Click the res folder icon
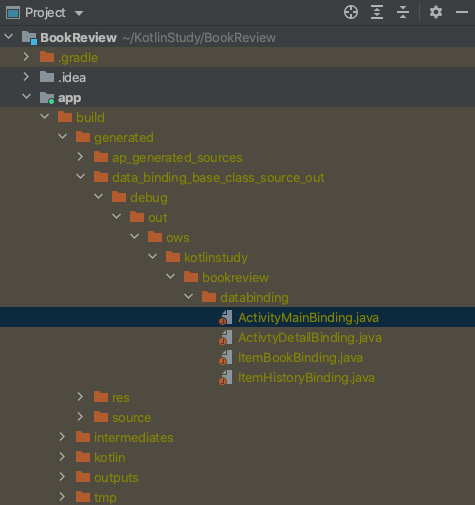This screenshot has height=505, width=475. (101, 397)
